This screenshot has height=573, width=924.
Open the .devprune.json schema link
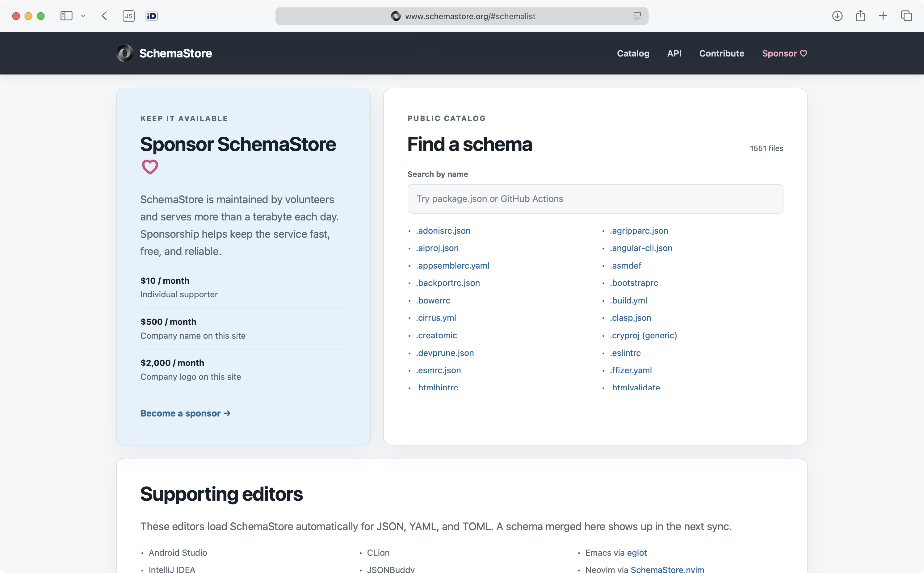coord(445,353)
